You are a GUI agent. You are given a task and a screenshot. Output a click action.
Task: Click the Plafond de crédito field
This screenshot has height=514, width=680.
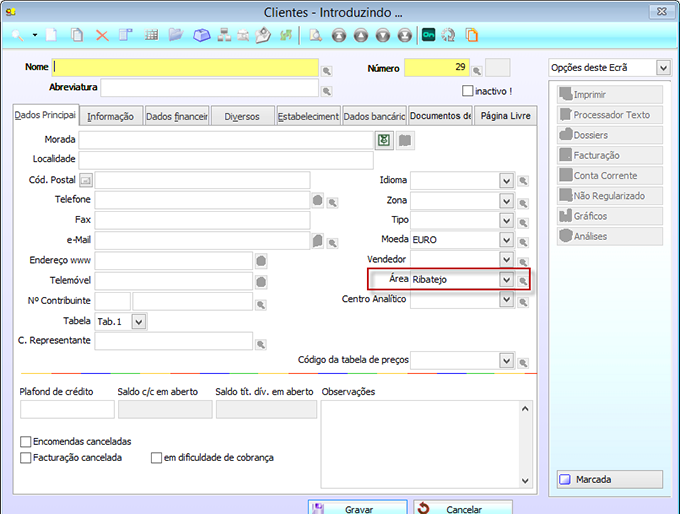pos(67,409)
